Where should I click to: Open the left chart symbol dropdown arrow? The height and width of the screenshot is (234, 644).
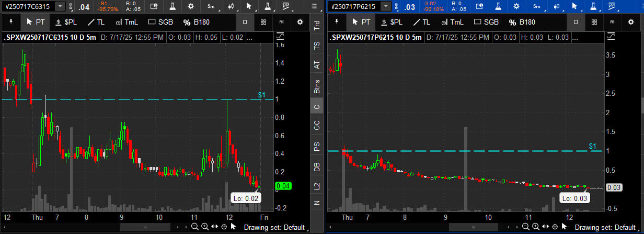coord(60,6)
